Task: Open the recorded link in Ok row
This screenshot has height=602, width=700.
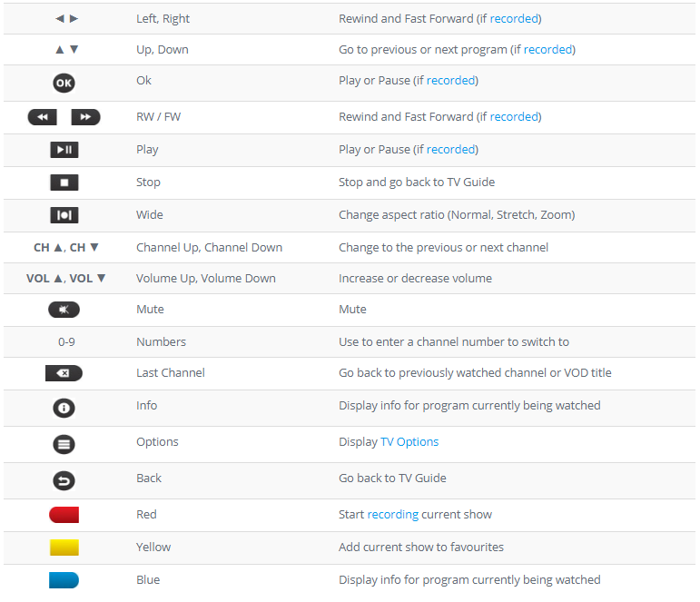Action: coord(451,81)
